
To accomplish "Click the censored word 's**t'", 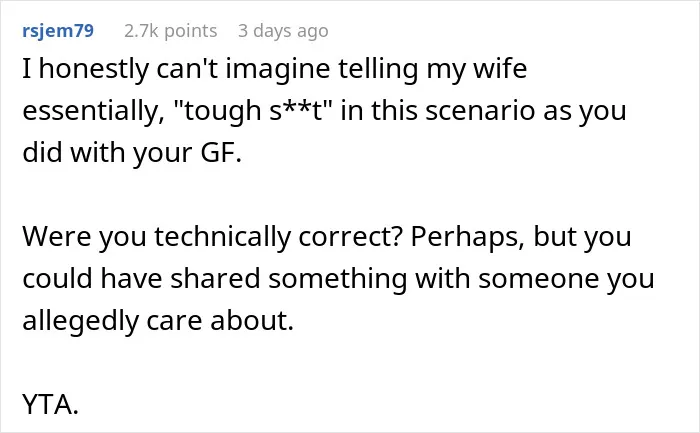I will 296,110.
